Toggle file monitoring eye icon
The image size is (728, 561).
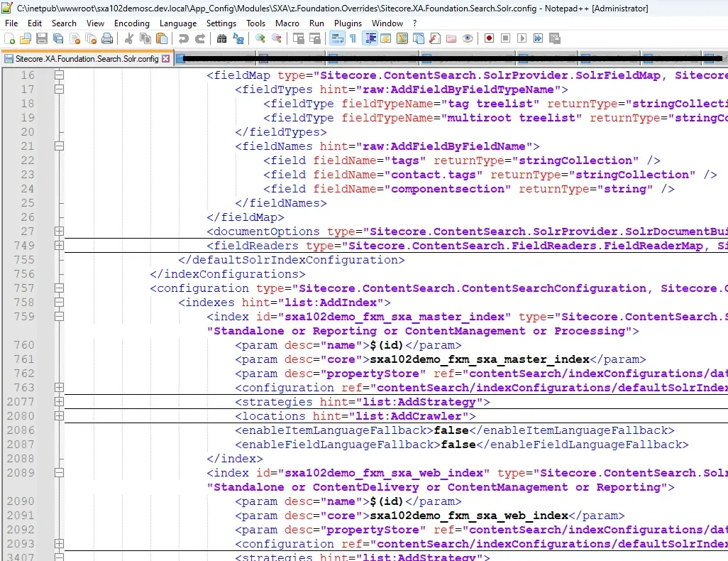pos(468,38)
